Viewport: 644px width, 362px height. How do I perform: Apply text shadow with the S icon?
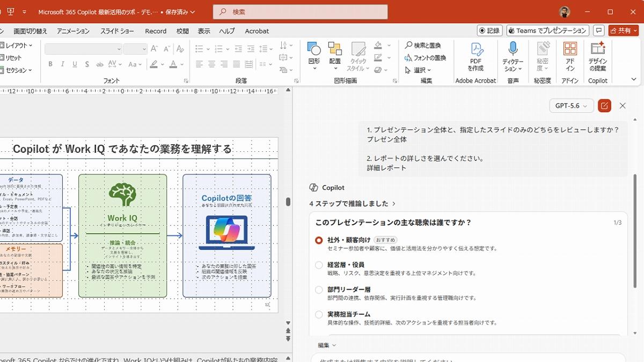click(87, 64)
